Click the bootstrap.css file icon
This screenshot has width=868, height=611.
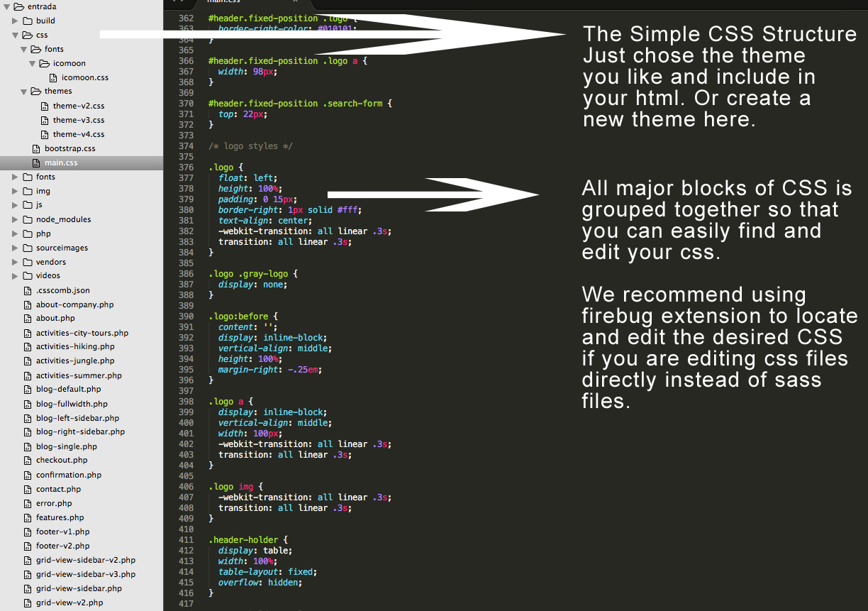36,148
